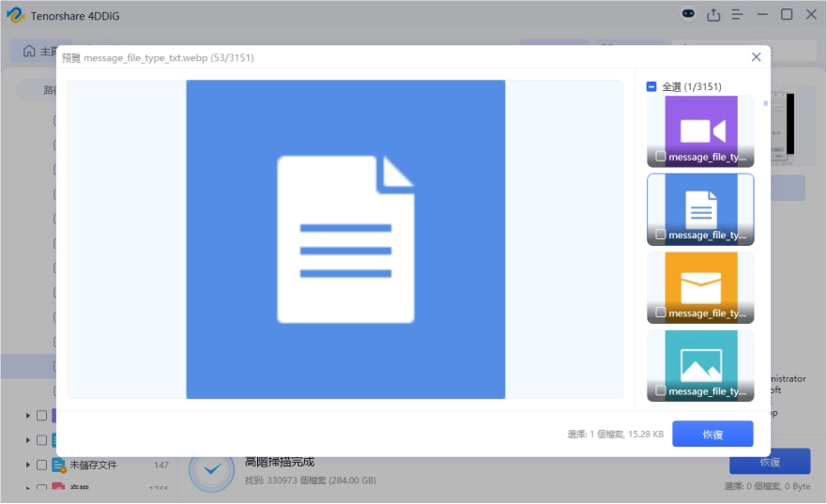The height and width of the screenshot is (504, 827).
Task: Check the 未儲存文件 checkbox
Action: pos(41,465)
